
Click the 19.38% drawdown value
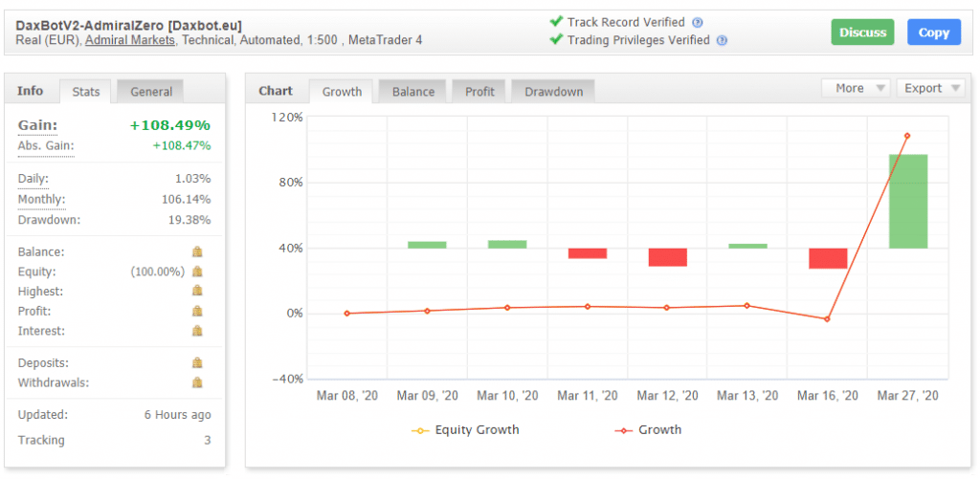(x=189, y=220)
